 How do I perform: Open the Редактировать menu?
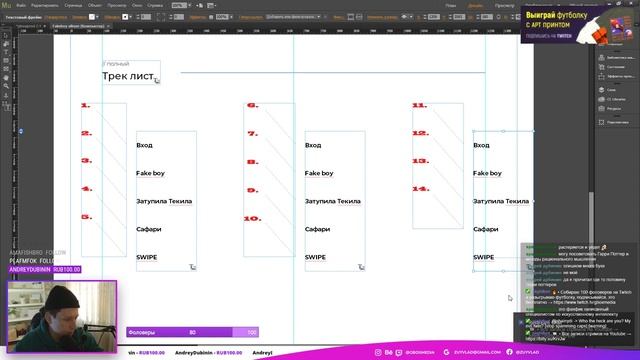point(45,6)
